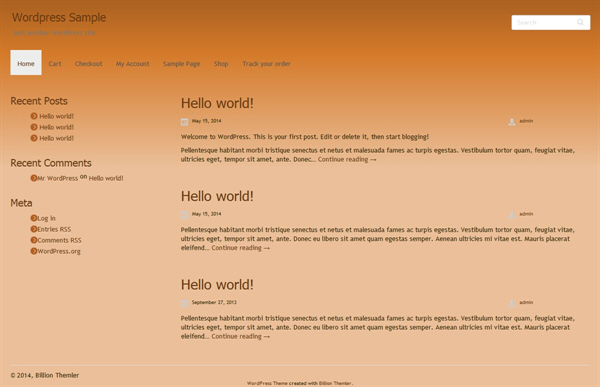Open the My Account menu item
This screenshot has height=387, width=600.
click(132, 64)
